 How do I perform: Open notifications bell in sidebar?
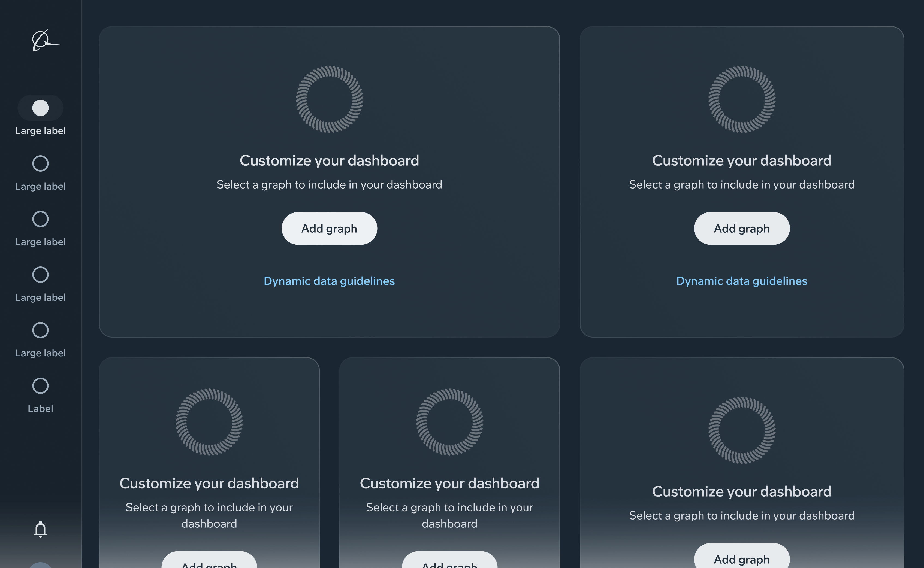pyautogui.click(x=40, y=530)
